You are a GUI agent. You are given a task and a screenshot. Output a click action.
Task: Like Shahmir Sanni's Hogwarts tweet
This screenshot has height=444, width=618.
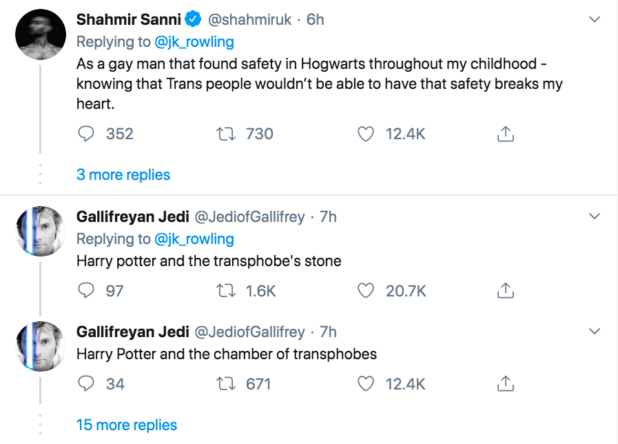(365, 133)
